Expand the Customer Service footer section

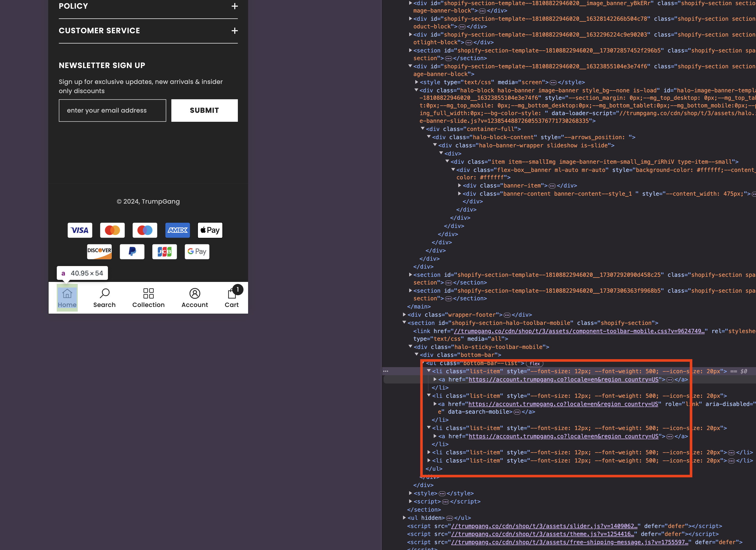(x=235, y=31)
